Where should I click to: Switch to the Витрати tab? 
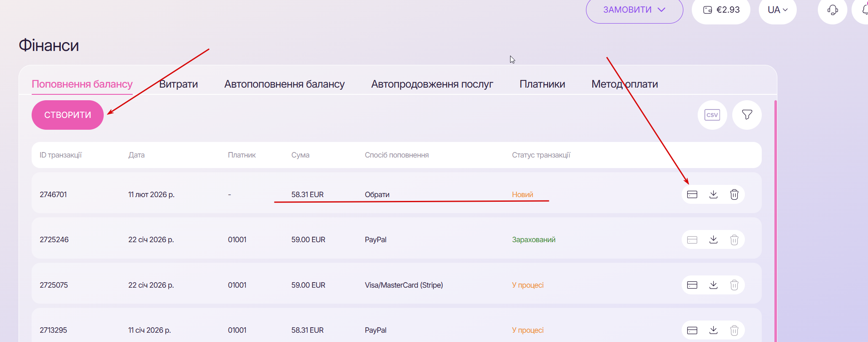coord(178,84)
